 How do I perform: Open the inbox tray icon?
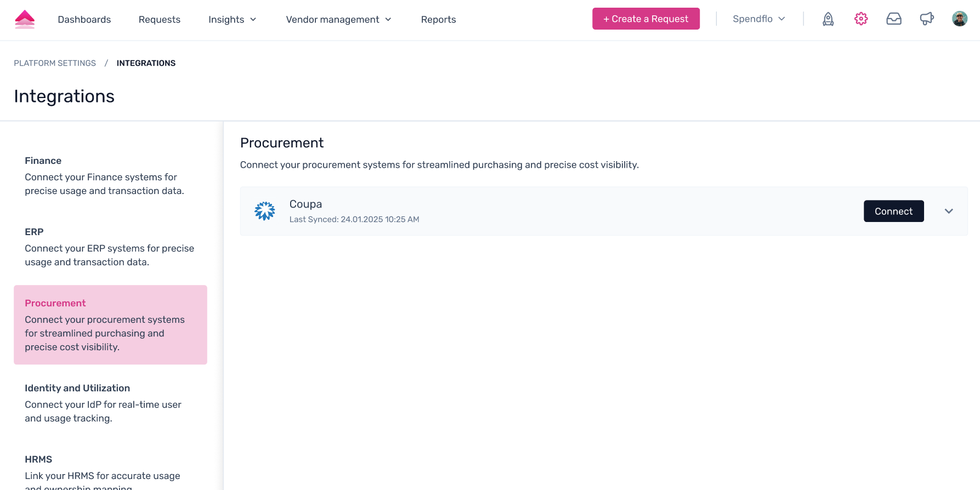(894, 19)
